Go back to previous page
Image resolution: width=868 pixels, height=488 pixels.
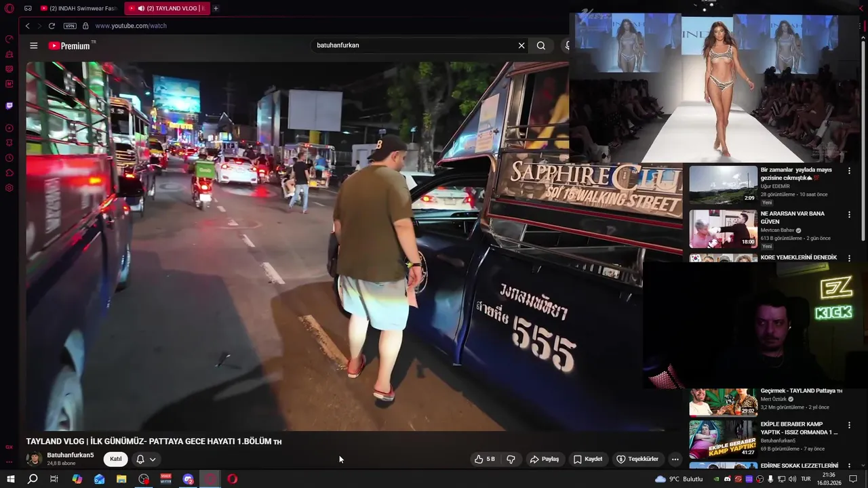27,26
